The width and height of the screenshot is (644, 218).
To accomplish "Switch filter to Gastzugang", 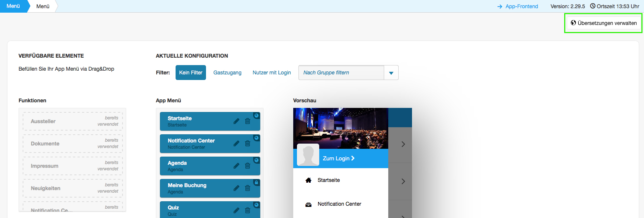I will [x=228, y=73].
